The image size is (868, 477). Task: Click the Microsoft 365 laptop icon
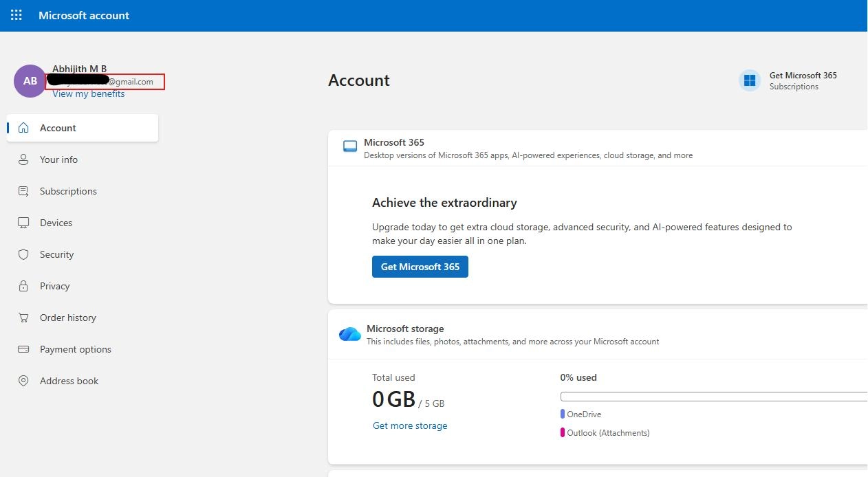tap(350, 146)
